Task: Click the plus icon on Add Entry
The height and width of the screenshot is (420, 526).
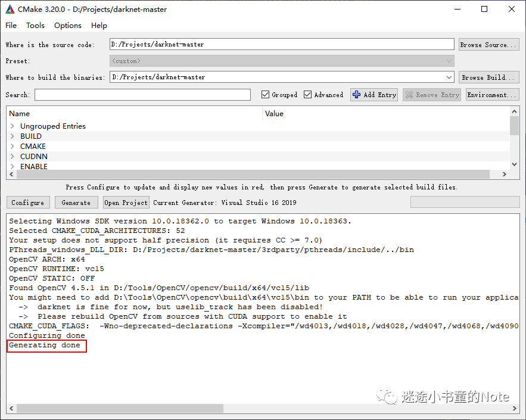Action: 356,95
